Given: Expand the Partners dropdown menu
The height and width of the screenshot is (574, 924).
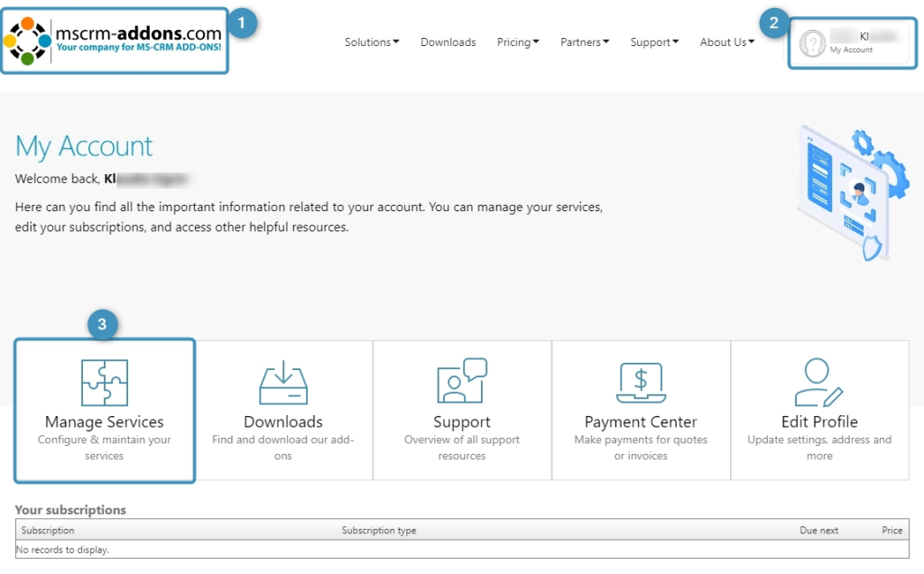Looking at the screenshot, I should pyautogui.click(x=585, y=42).
